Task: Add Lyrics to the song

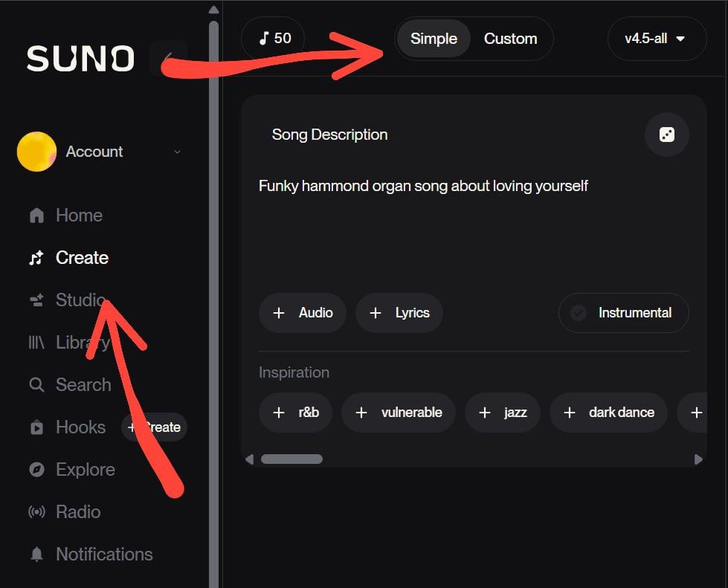Action: 399,313
